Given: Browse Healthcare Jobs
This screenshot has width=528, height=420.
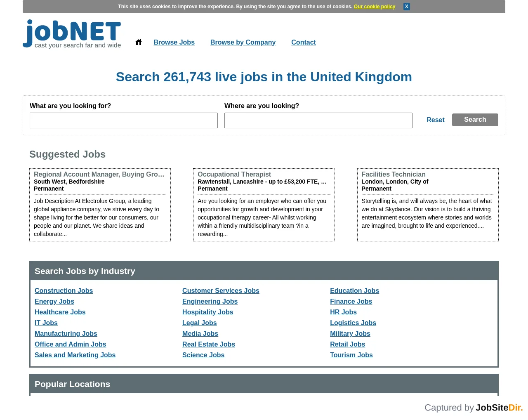Looking at the screenshot, I should 60,312.
